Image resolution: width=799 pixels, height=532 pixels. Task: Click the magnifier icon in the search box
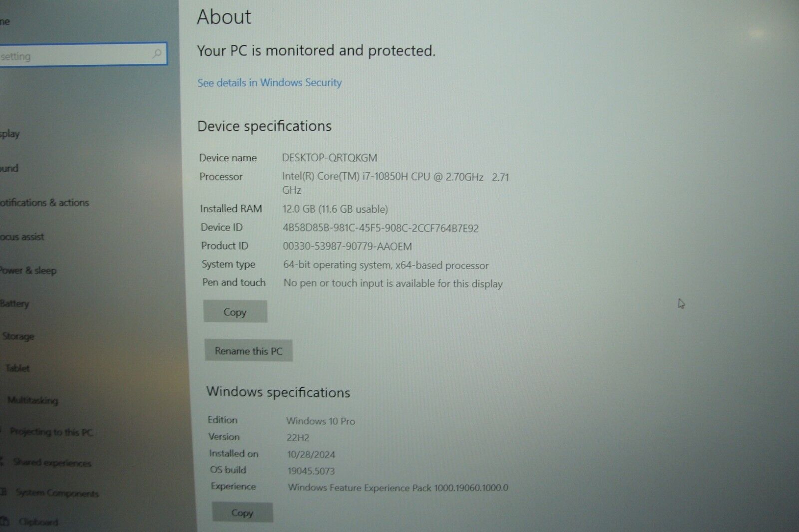(157, 53)
